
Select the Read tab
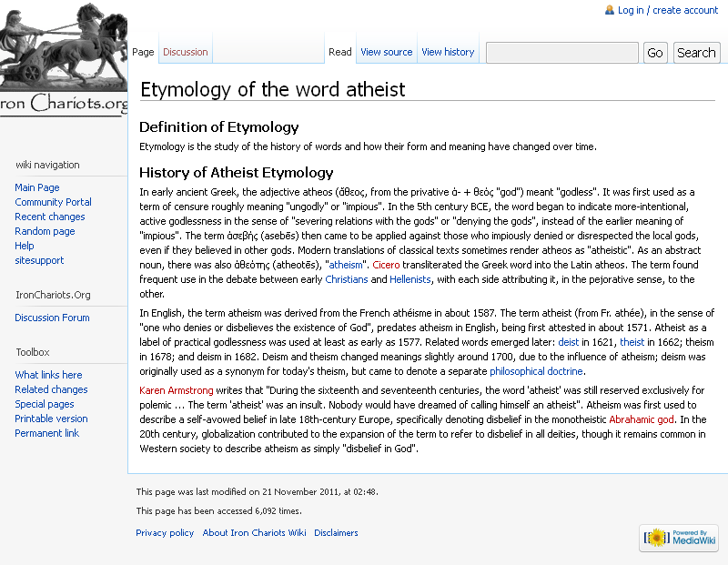coord(339,52)
